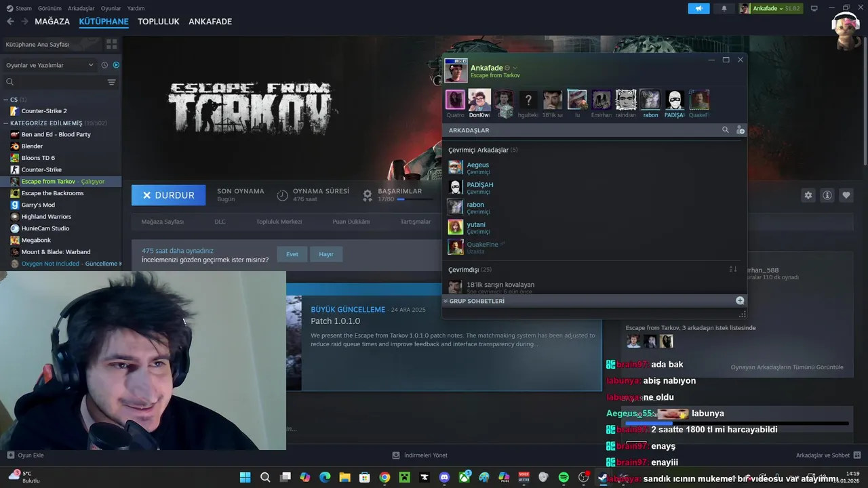Open the game info icon

[x=827, y=195]
